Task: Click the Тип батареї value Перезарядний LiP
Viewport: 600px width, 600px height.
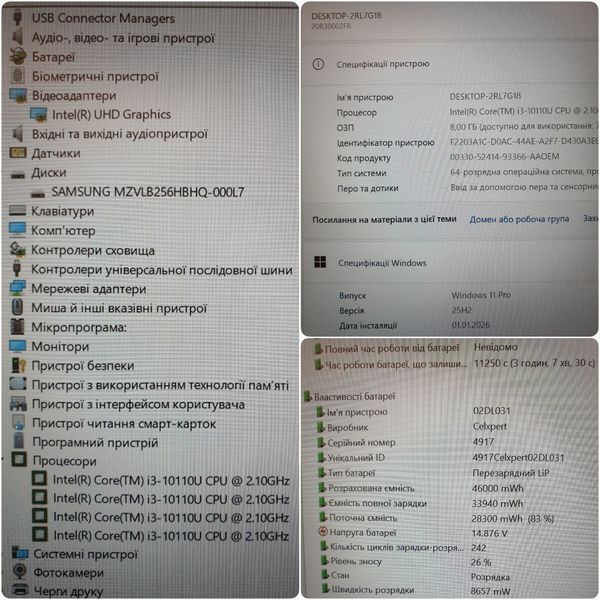Action: 510,473
